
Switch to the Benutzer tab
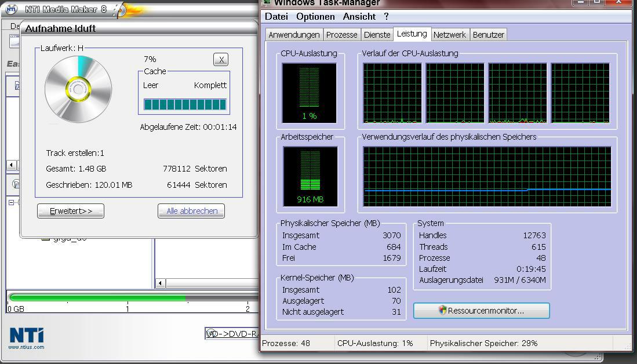coord(488,35)
